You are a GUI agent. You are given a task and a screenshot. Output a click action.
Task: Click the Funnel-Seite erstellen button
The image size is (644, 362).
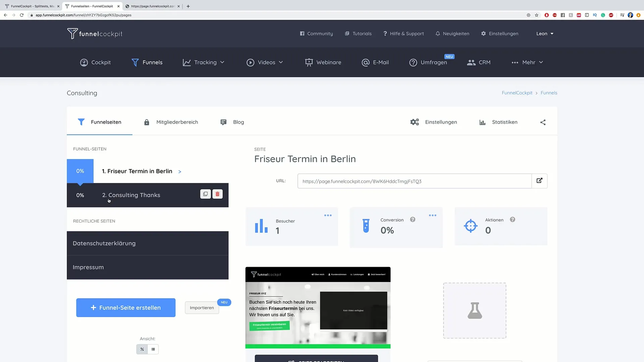pyautogui.click(x=126, y=307)
